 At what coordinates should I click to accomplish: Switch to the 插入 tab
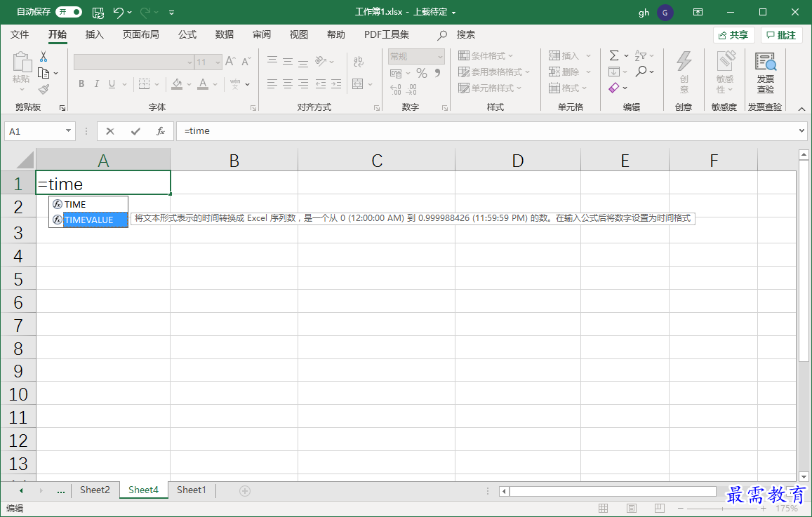(94, 34)
